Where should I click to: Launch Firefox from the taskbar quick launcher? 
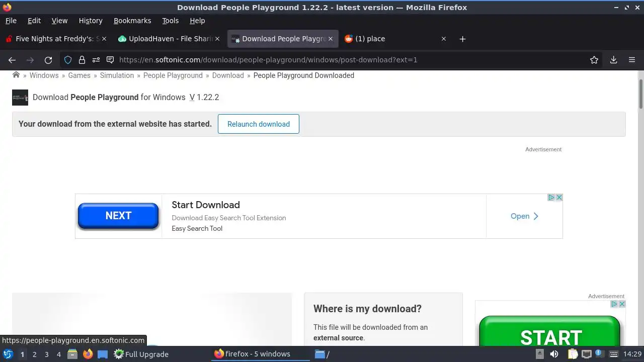(88, 354)
